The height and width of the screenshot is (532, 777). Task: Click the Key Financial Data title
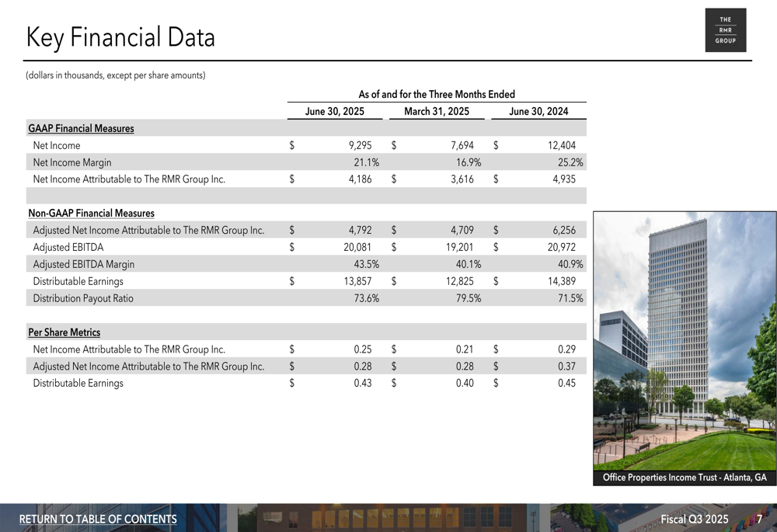[x=120, y=37]
